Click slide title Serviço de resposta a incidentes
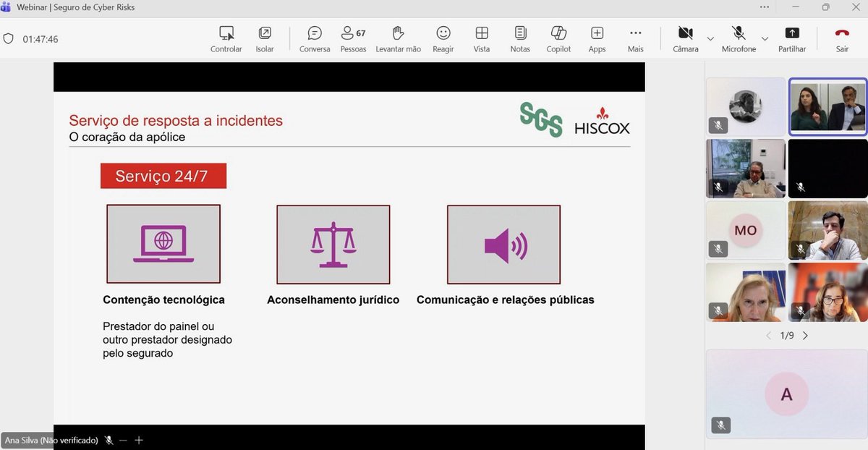Screen dimensions: 868x450 coord(176,121)
